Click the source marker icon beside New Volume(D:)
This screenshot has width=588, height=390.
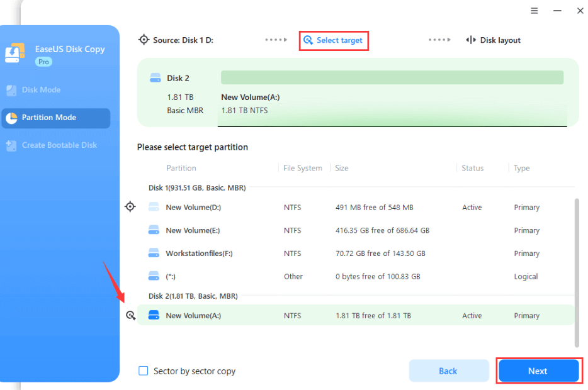(130, 206)
